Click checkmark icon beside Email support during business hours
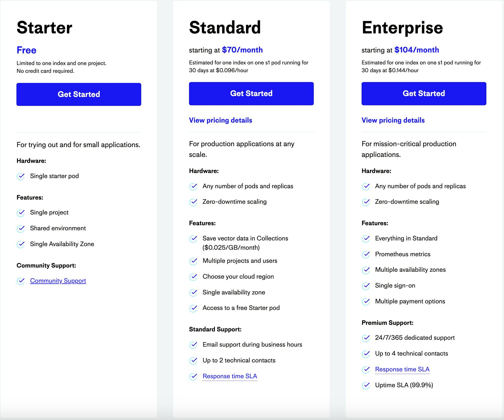 193,345
